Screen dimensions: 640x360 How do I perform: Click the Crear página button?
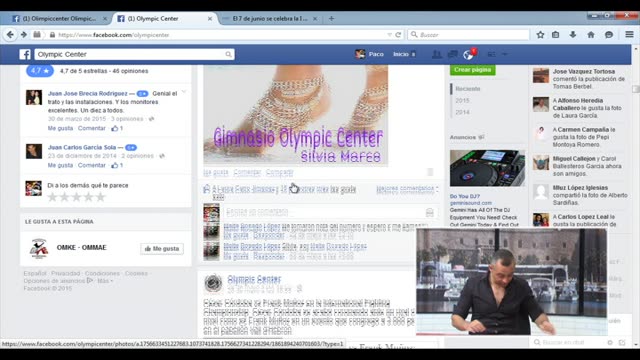[x=473, y=70]
